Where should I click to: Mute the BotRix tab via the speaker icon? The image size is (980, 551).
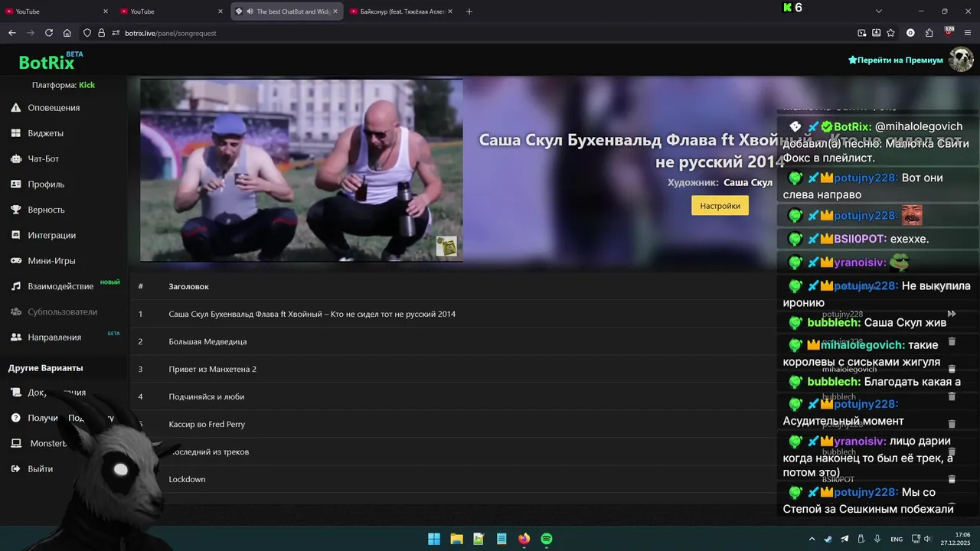coord(250,11)
